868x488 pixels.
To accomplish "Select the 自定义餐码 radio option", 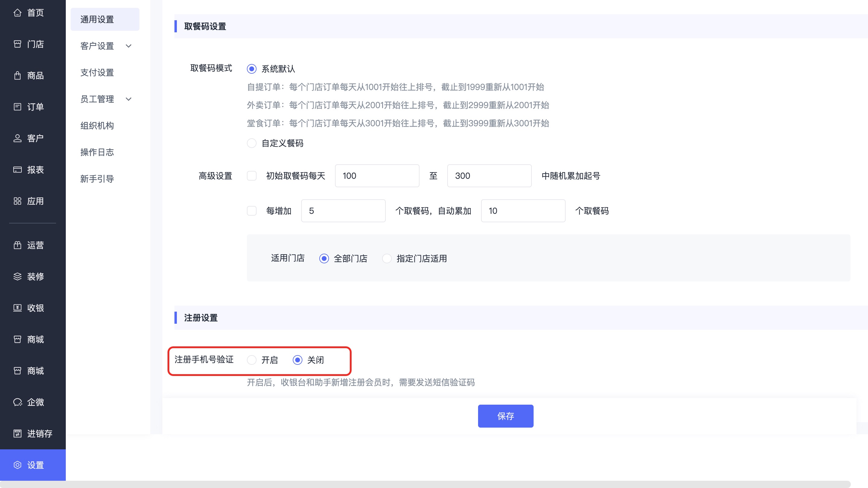I will 251,143.
